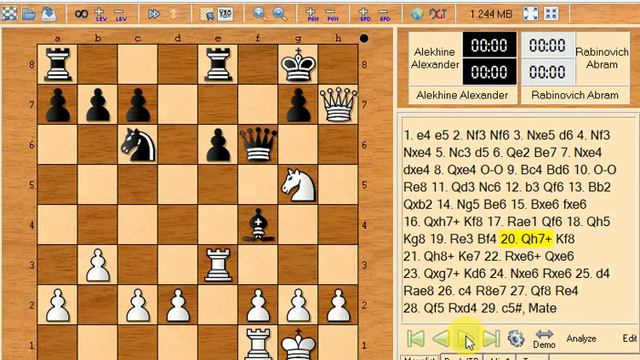The height and width of the screenshot is (360, 640).
Task: Click the plus EPD toolbar icon
Action: [365, 14]
